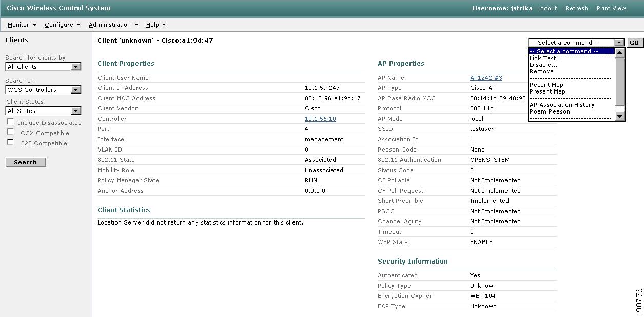Click WEP State value ENABLE
The width and height of the screenshot is (644, 317).
tap(481, 242)
